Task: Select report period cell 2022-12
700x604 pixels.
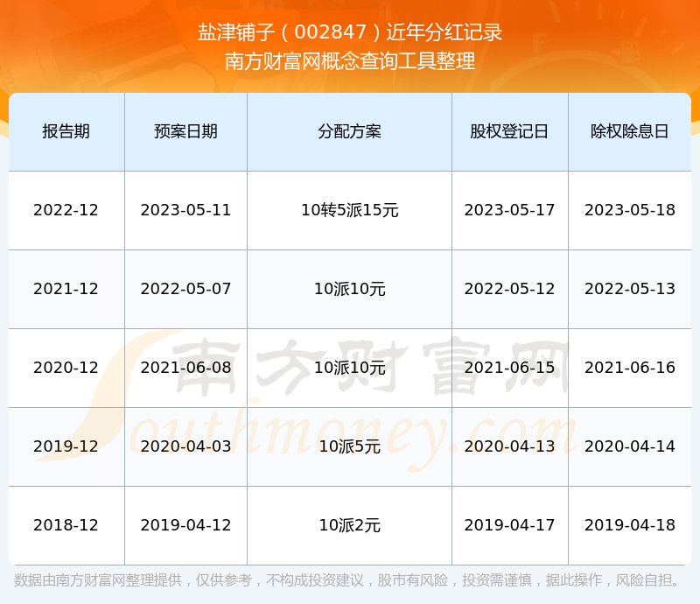Action: (x=66, y=210)
